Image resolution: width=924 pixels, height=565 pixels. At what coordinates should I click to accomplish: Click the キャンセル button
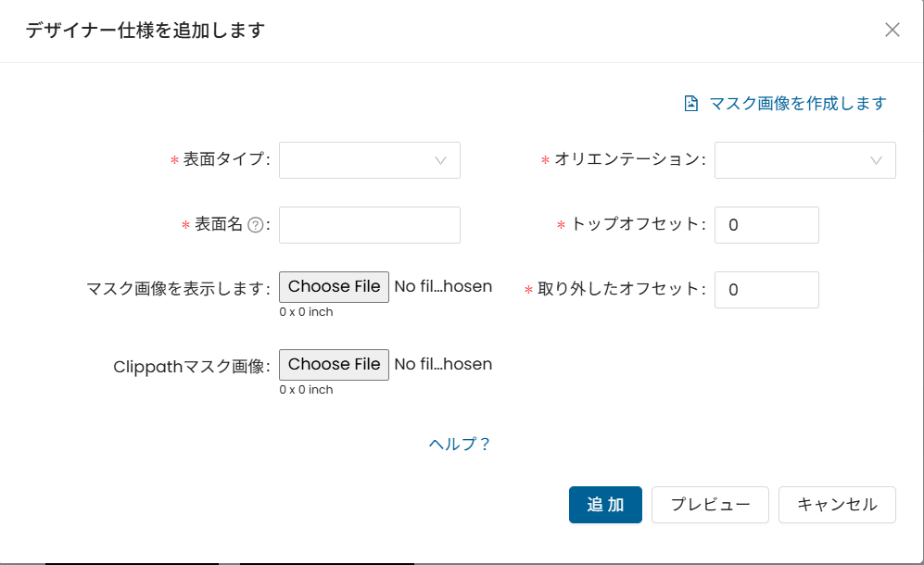[x=837, y=504]
